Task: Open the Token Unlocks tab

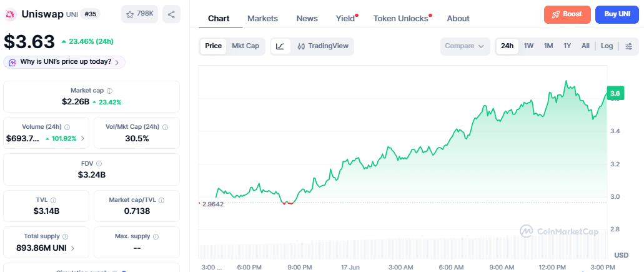Action: 401,19
